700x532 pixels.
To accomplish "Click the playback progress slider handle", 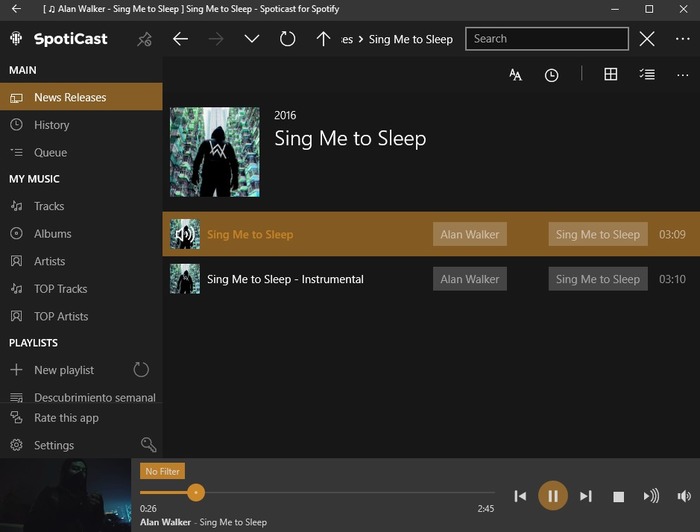I will click(x=196, y=492).
